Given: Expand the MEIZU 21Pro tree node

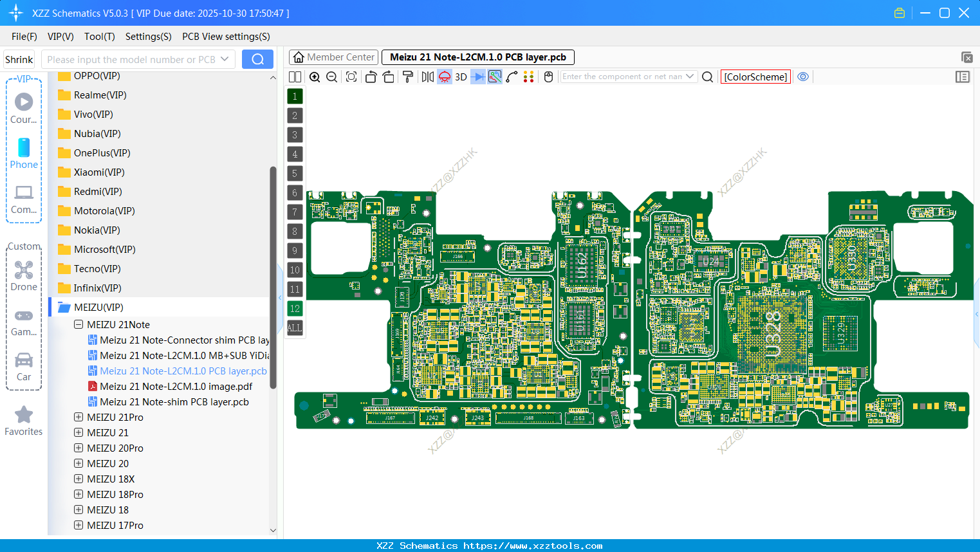Looking at the screenshot, I should click(x=79, y=417).
